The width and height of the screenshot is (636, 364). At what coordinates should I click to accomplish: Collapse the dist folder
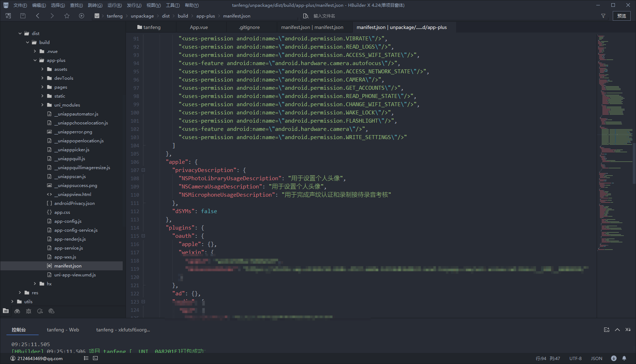pyautogui.click(x=20, y=33)
